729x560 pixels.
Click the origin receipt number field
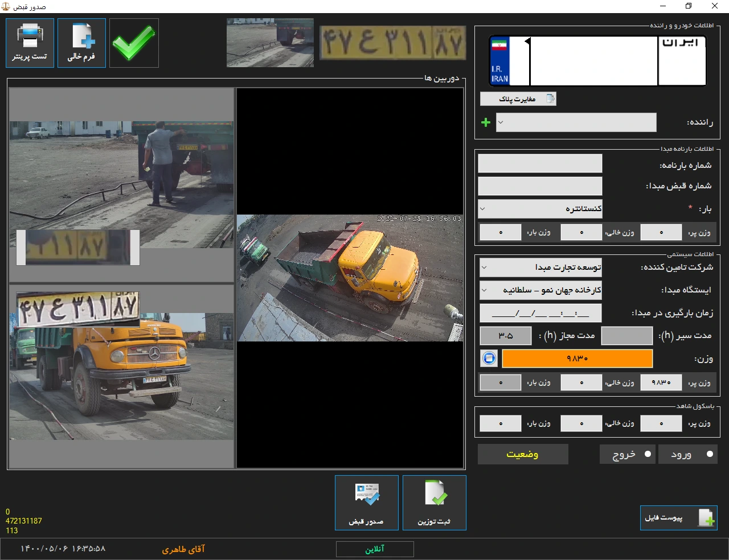tap(540, 186)
